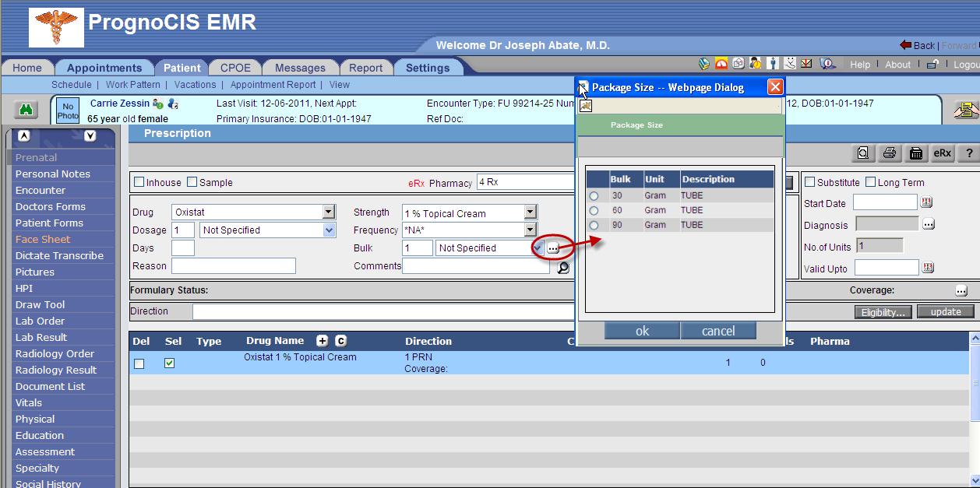Click the Eligibility... button
The width and height of the screenshot is (980, 488).
(x=883, y=312)
